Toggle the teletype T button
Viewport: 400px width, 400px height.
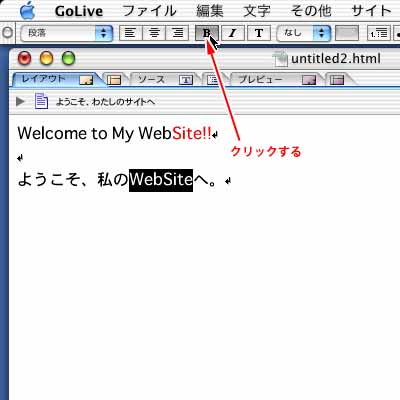(259, 33)
